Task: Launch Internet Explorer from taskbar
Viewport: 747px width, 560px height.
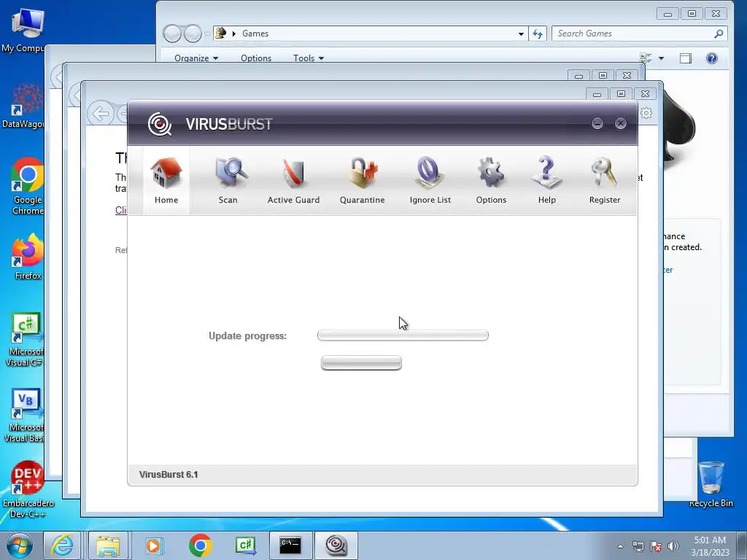Action: pos(63,545)
